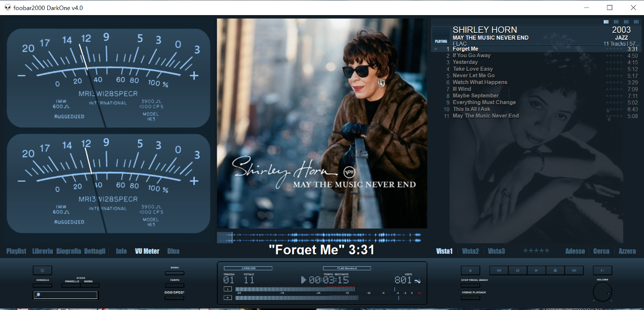Click the shuffle arrows icon in display

pyautogui.click(x=418, y=281)
